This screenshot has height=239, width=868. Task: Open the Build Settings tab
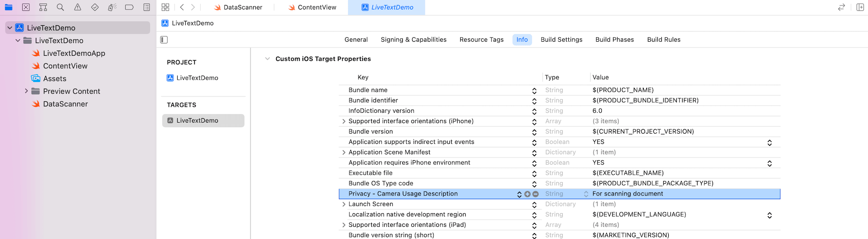[x=561, y=40]
